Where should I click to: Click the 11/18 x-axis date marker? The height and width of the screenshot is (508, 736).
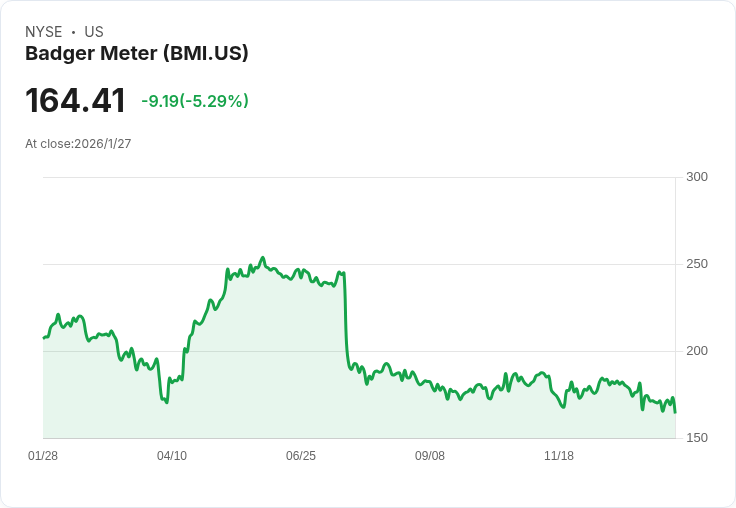click(x=559, y=456)
